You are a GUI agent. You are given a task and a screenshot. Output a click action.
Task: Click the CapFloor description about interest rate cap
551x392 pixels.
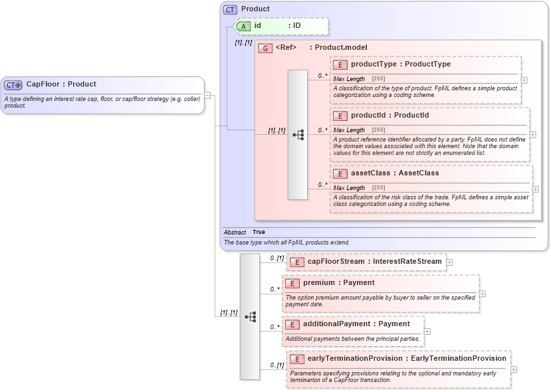[x=102, y=102]
